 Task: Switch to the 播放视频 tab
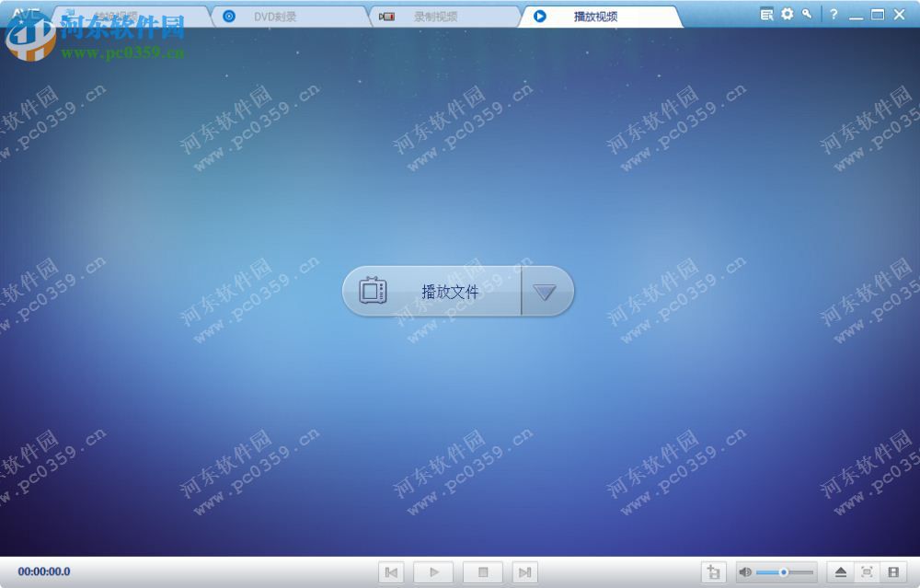pos(596,15)
